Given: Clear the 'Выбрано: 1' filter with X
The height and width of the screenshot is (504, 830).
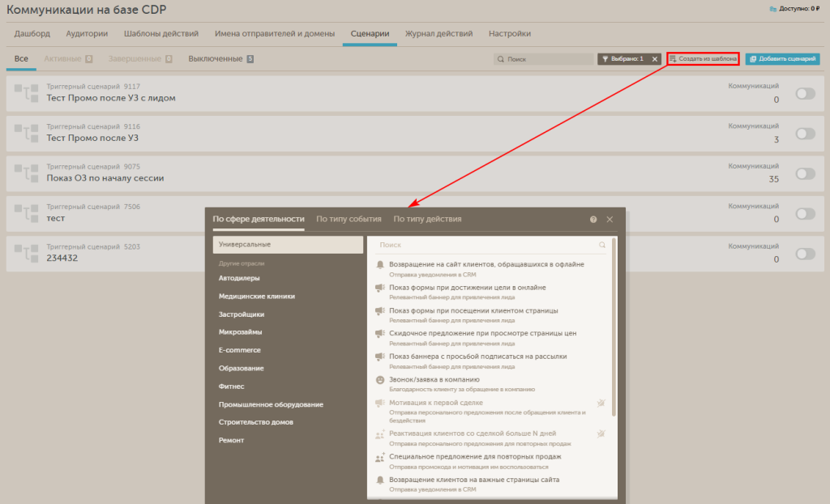Looking at the screenshot, I should [x=655, y=59].
